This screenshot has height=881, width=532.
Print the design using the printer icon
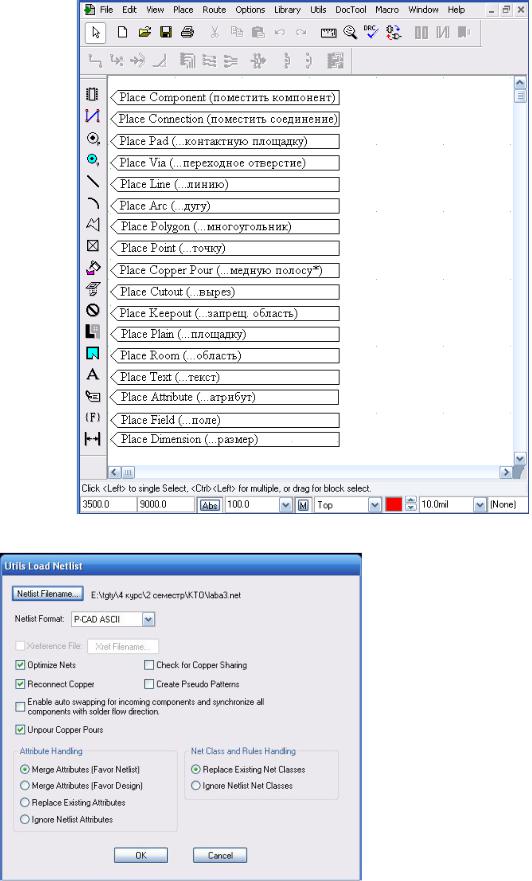(x=188, y=33)
